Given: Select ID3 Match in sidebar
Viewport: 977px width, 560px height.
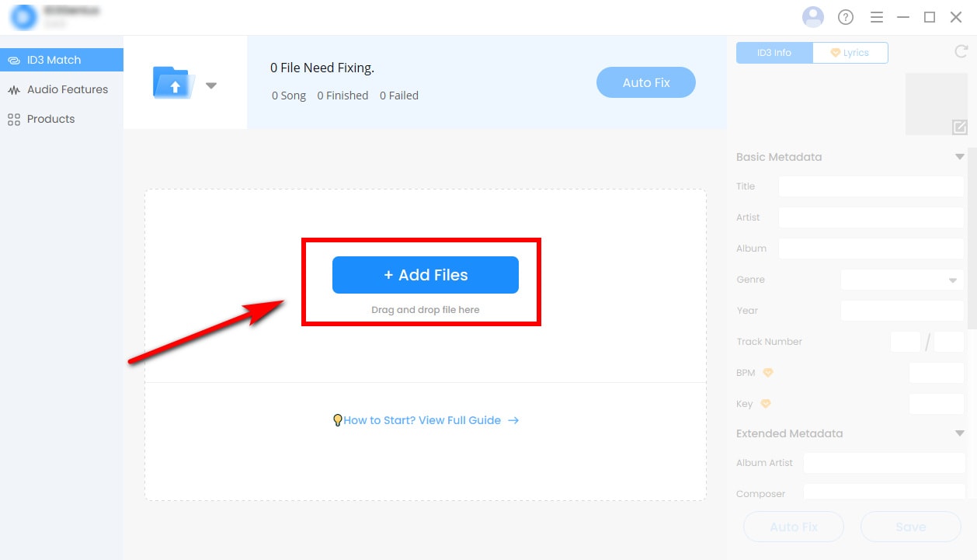Looking at the screenshot, I should 61,60.
